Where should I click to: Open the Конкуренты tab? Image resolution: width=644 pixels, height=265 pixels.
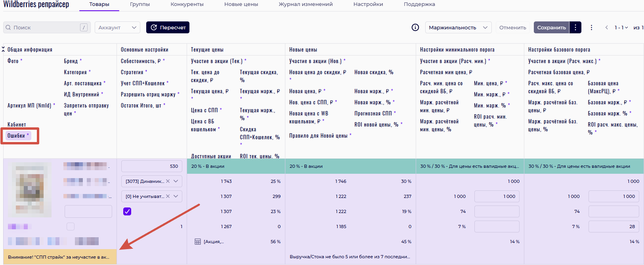coord(187,4)
